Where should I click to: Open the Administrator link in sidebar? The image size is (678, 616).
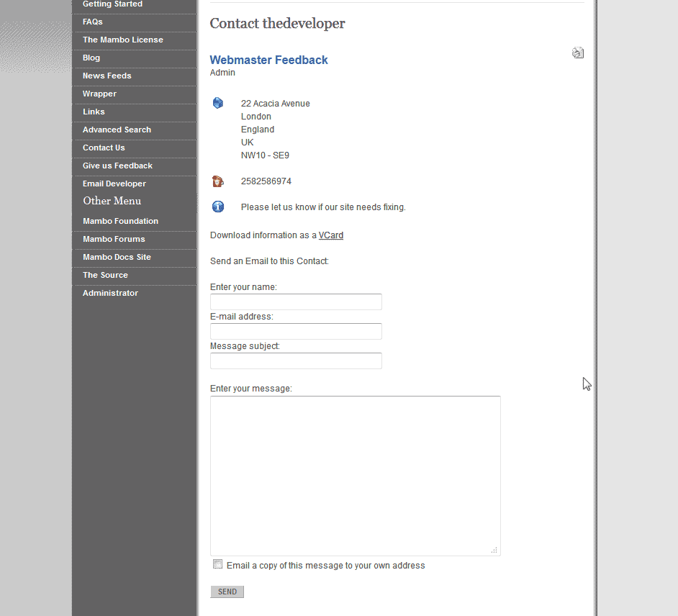[110, 293]
